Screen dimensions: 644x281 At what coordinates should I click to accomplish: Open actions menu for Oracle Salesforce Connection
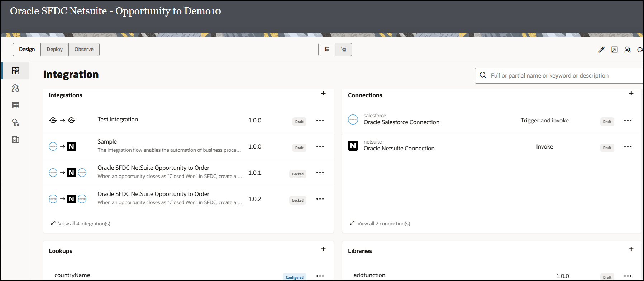(628, 120)
